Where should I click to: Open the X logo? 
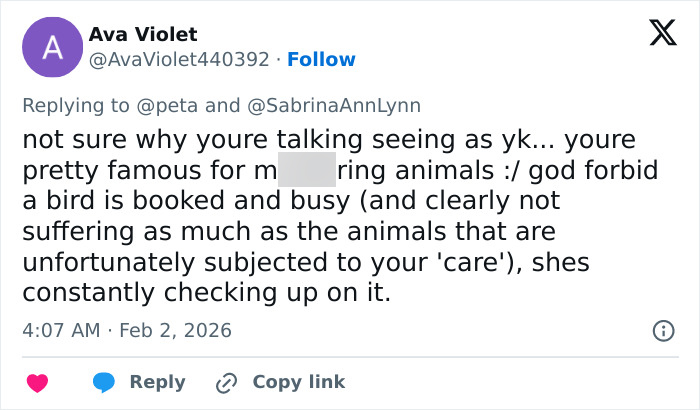coord(662,35)
